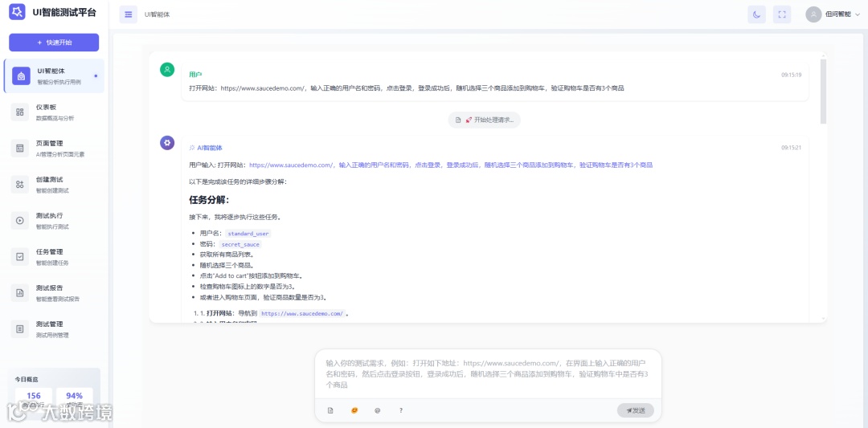This screenshot has height=428, width=868.
Task: Click the green 用户 avatar icon
Action: coord(167,70)
